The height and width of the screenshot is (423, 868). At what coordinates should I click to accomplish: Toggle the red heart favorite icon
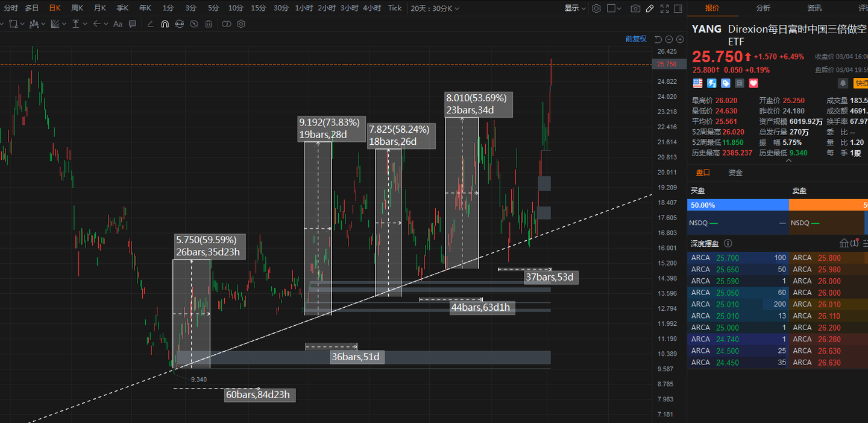753,83
